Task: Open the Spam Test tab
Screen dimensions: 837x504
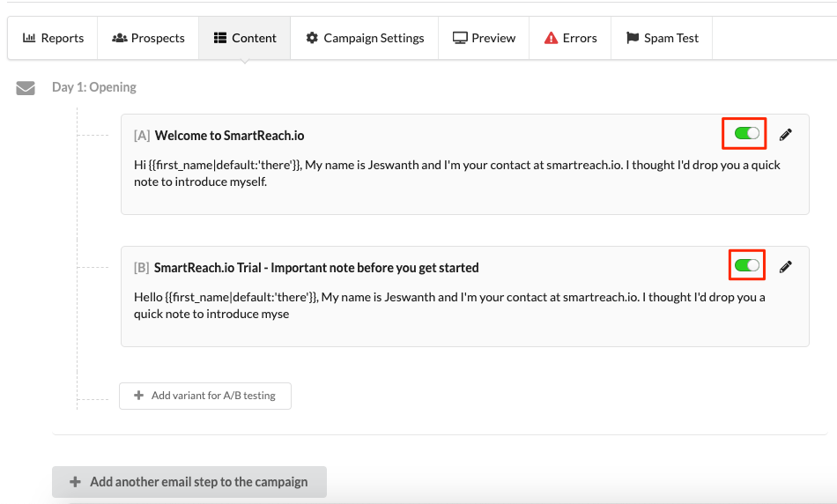Action: point(662,38)
